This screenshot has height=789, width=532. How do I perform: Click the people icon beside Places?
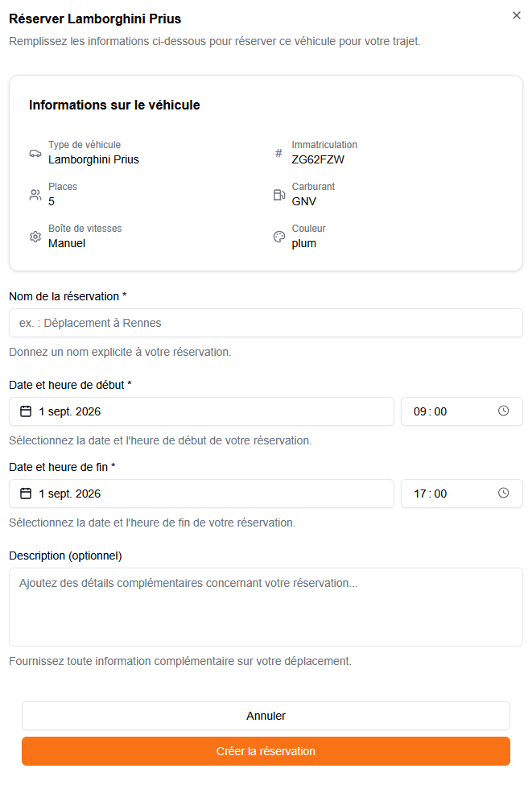[x=35, y=195]
